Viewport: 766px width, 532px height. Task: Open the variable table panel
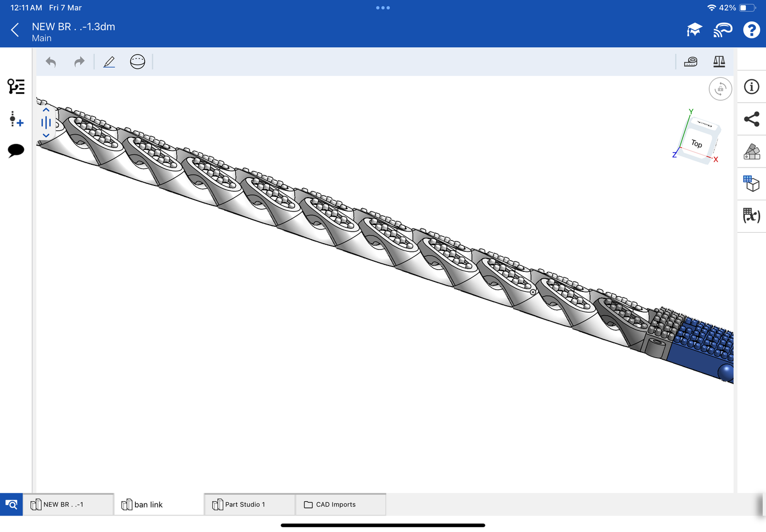(x=751, y=216)
